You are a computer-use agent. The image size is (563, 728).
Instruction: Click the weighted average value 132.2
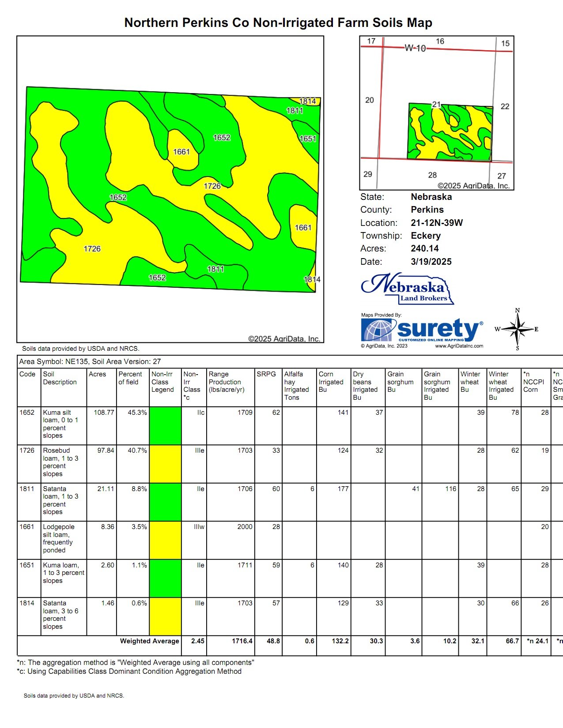(x=340, y=641)
